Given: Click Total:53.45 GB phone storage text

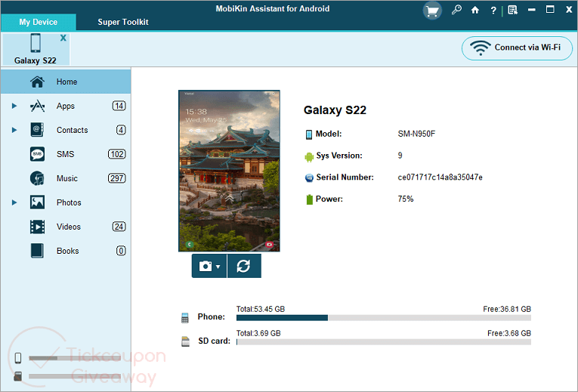Looking at the screenshot, I should [261, 309].
